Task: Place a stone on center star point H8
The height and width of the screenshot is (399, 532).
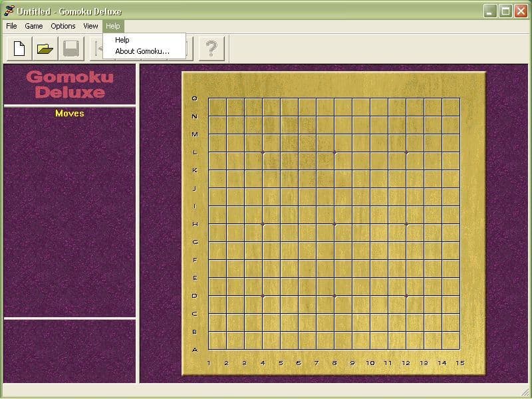Action: point(334,224)
